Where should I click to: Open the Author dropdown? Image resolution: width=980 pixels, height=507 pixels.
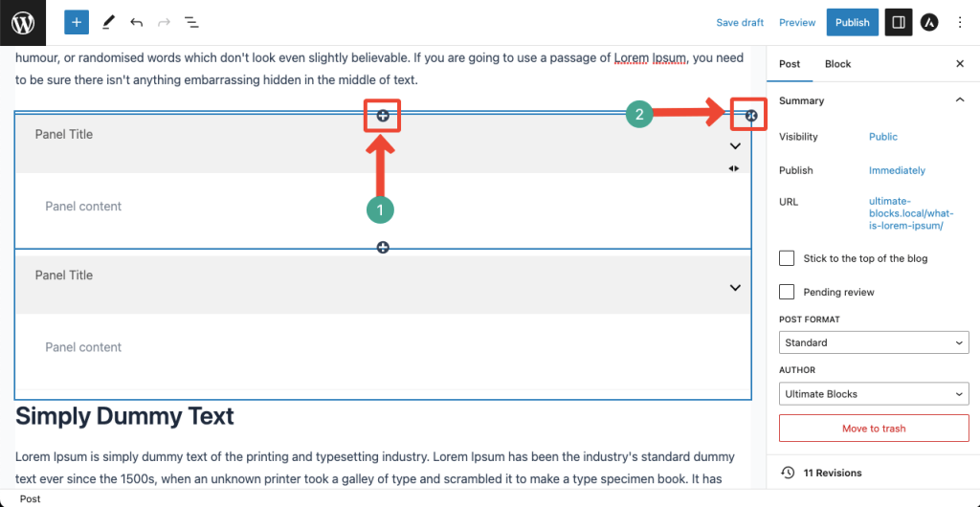pyautogui.click(x=874, y=394)
